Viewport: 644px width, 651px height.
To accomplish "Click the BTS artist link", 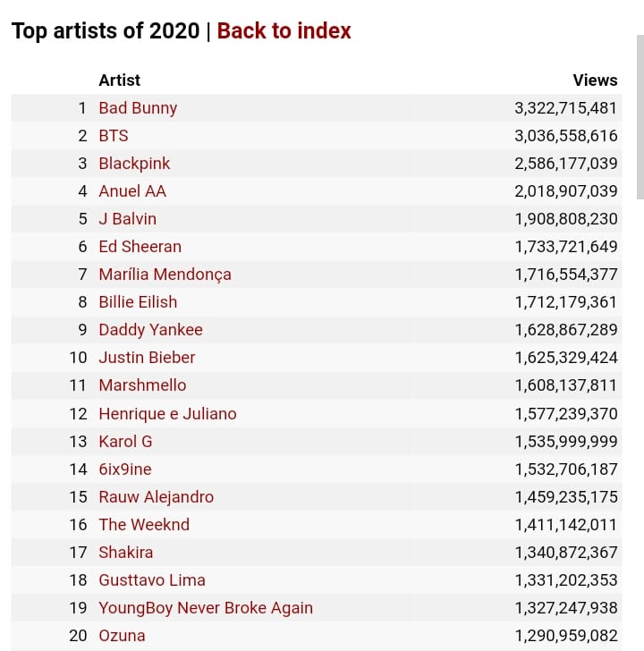I will [x=114, y=136].
